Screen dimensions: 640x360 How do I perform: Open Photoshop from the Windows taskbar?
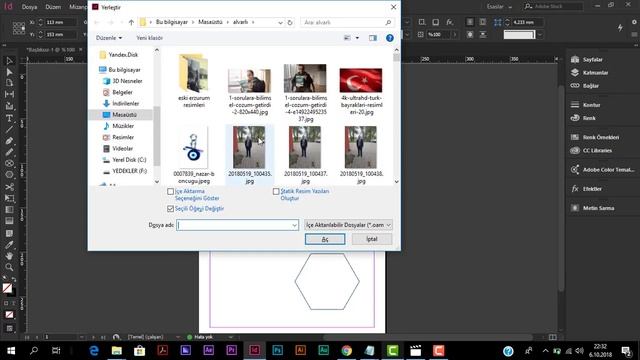278,351
